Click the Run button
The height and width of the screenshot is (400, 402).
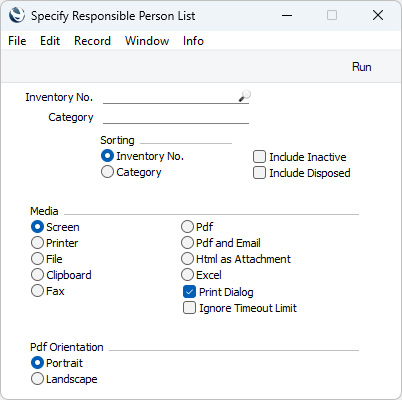pyautogui.click(x=361, y=67)
